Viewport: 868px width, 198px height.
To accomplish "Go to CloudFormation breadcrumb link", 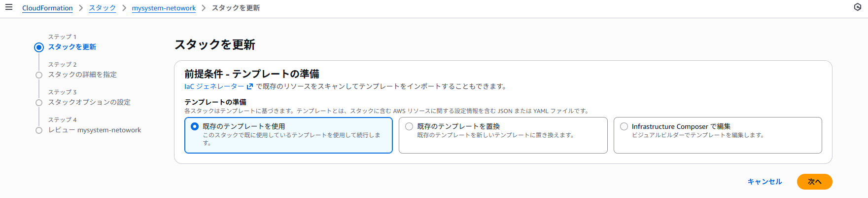I will click(47, 8).
